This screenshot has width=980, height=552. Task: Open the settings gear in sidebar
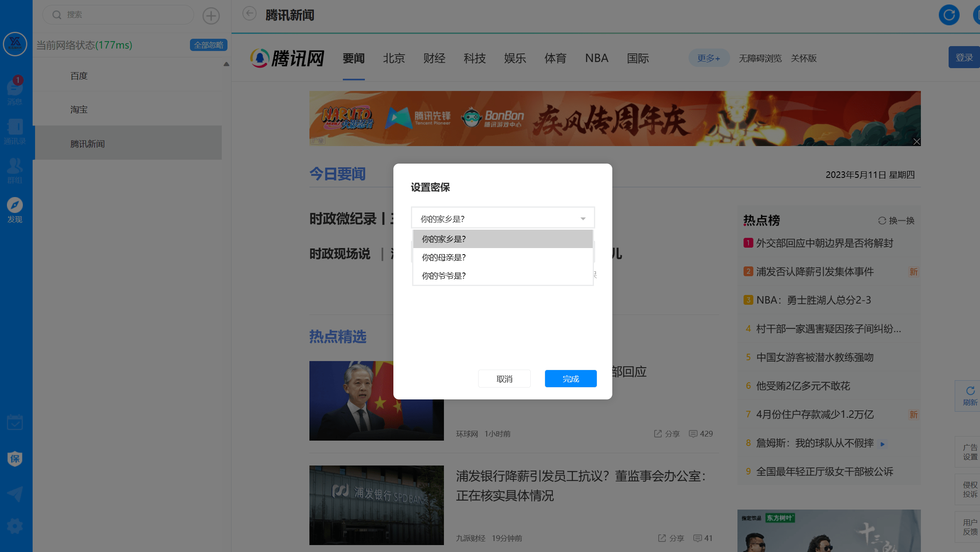[x=15, y=526]
